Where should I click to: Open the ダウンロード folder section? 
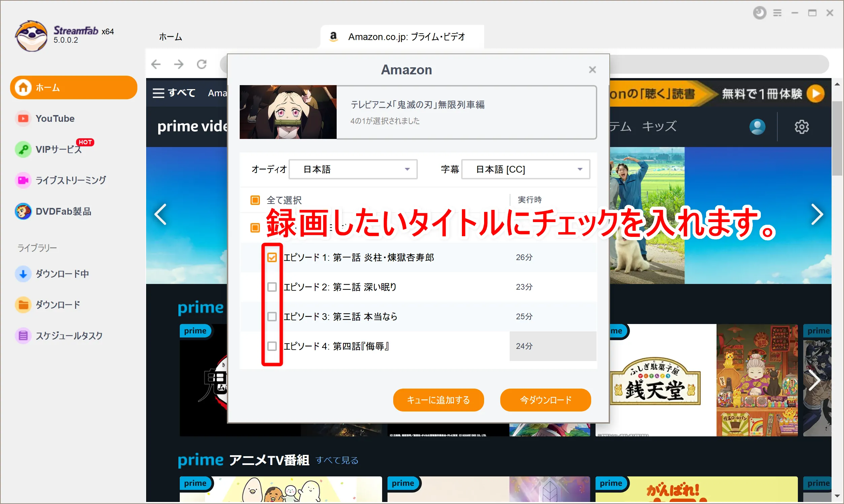(47, 304)
